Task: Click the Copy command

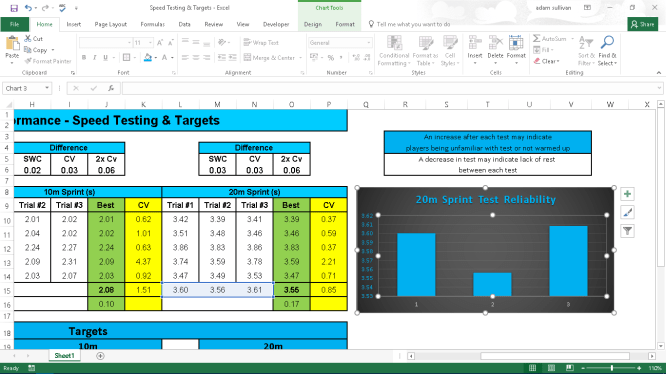Action: tap(36, 50)
